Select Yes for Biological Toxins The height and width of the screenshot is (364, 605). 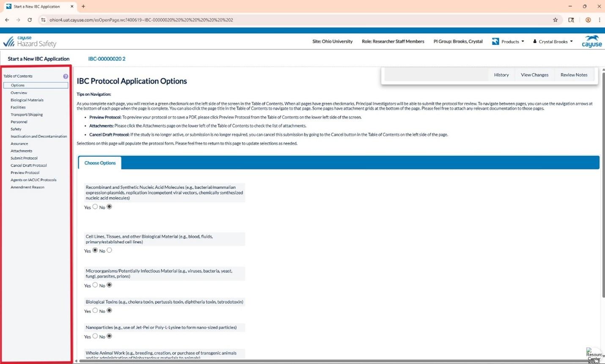[x=95, y=311]
